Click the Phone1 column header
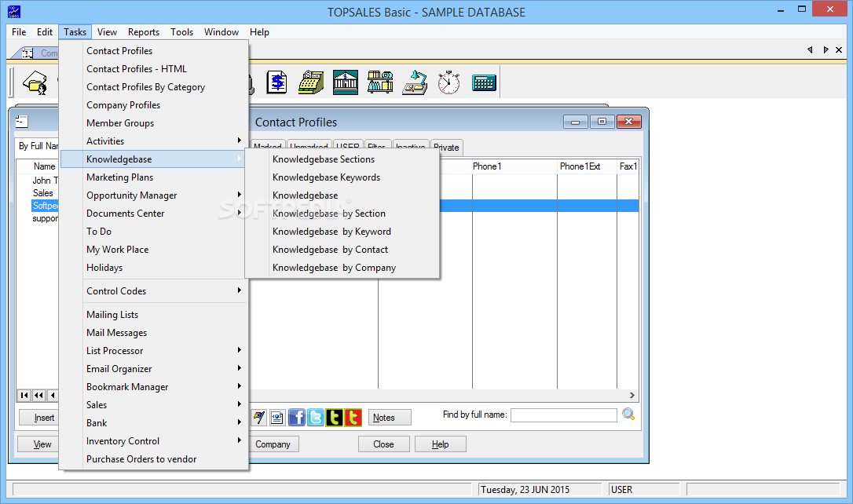 514,166
